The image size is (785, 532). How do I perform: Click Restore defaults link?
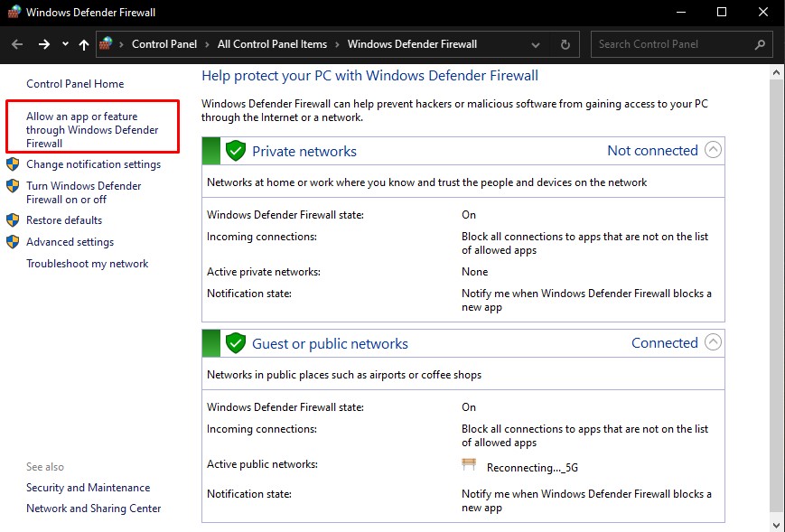click(x=64, y=220)
